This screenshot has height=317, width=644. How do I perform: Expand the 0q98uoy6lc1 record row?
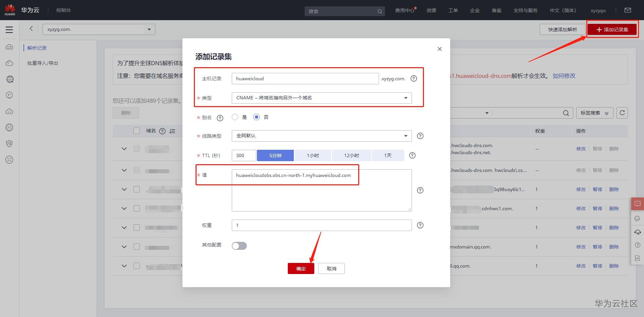124,189
